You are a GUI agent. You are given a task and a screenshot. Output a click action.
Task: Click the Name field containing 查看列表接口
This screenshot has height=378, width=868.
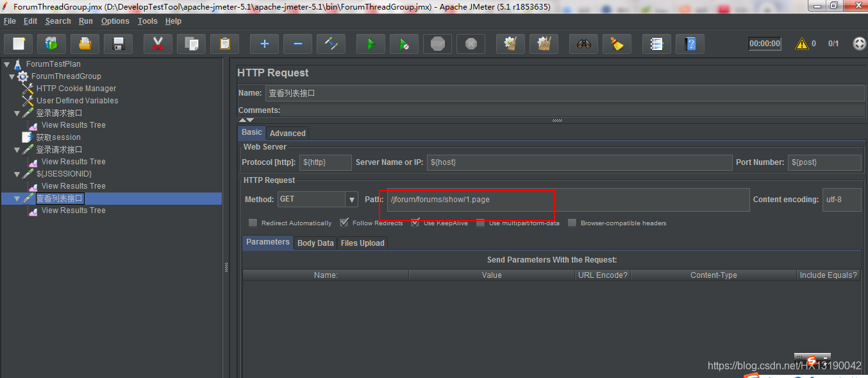565,93
